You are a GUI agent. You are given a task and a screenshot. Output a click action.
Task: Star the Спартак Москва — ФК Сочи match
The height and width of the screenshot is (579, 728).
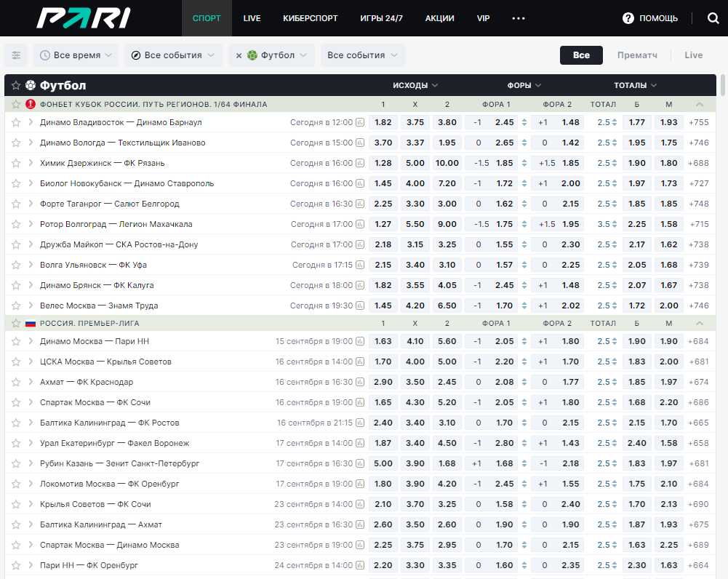(16, 402)
